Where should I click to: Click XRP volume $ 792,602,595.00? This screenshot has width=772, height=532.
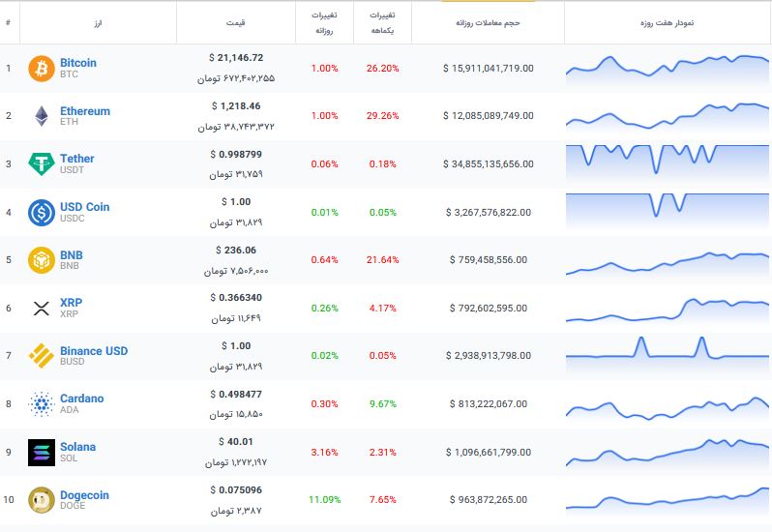tap(488, 309)
